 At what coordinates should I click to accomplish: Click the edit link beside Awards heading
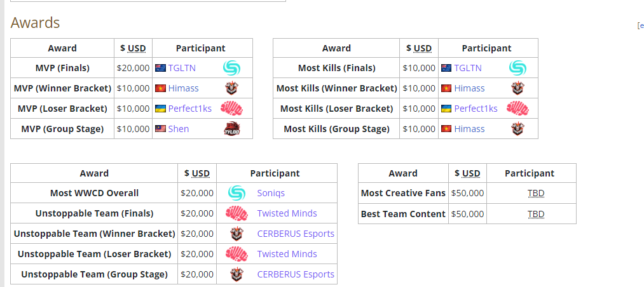pos(640,25)
